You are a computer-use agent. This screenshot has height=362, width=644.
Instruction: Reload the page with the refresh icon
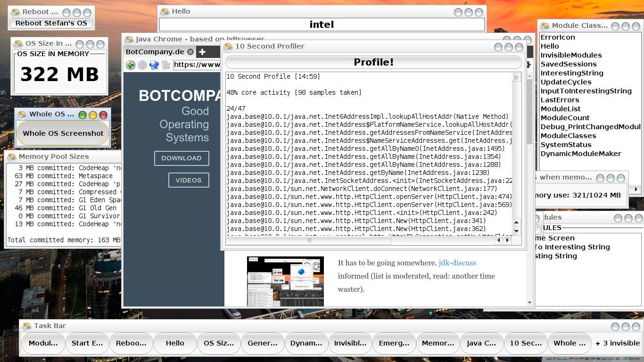154,65
